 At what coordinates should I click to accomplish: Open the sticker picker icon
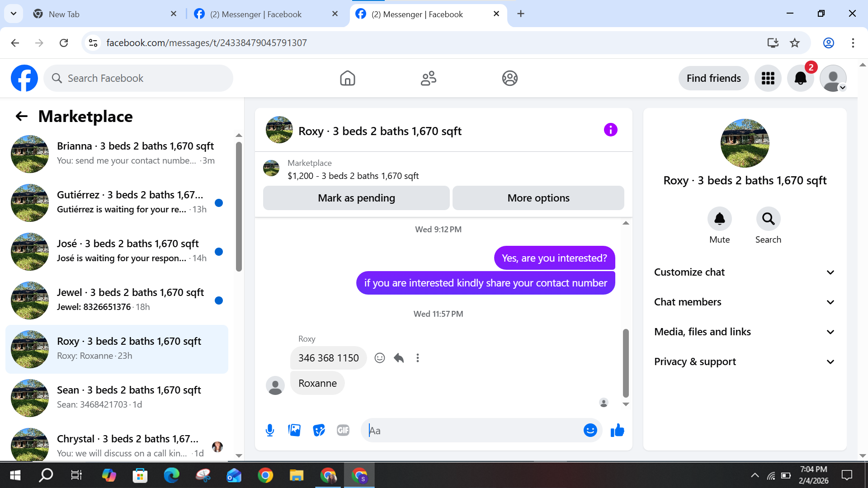(x=319, y=430)
